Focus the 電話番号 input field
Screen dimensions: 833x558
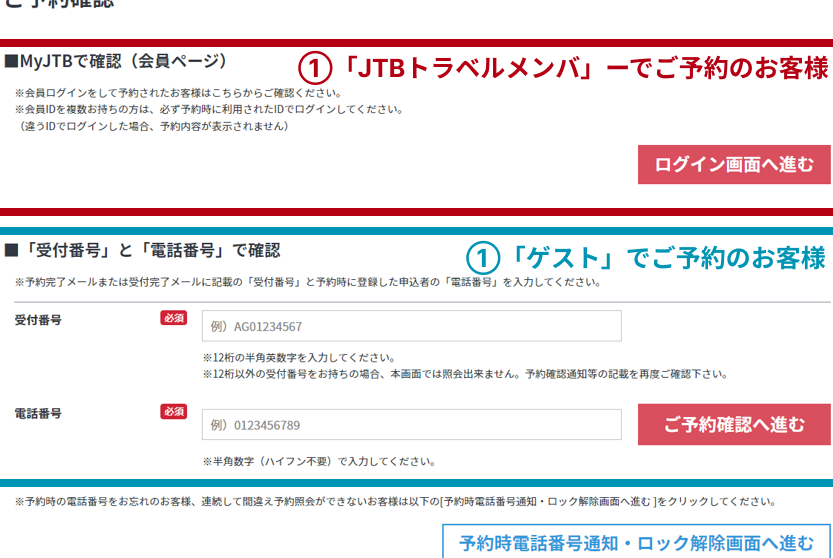coord(411,425)
